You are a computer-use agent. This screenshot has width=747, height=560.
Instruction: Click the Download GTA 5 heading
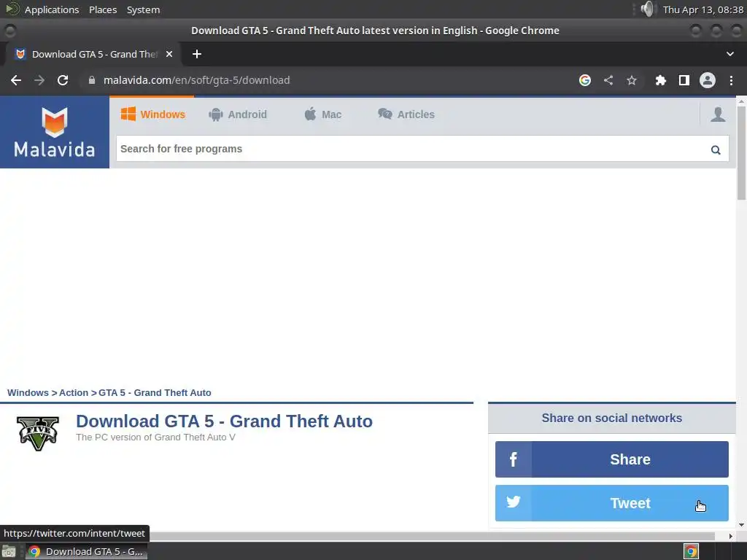point(225,421)
